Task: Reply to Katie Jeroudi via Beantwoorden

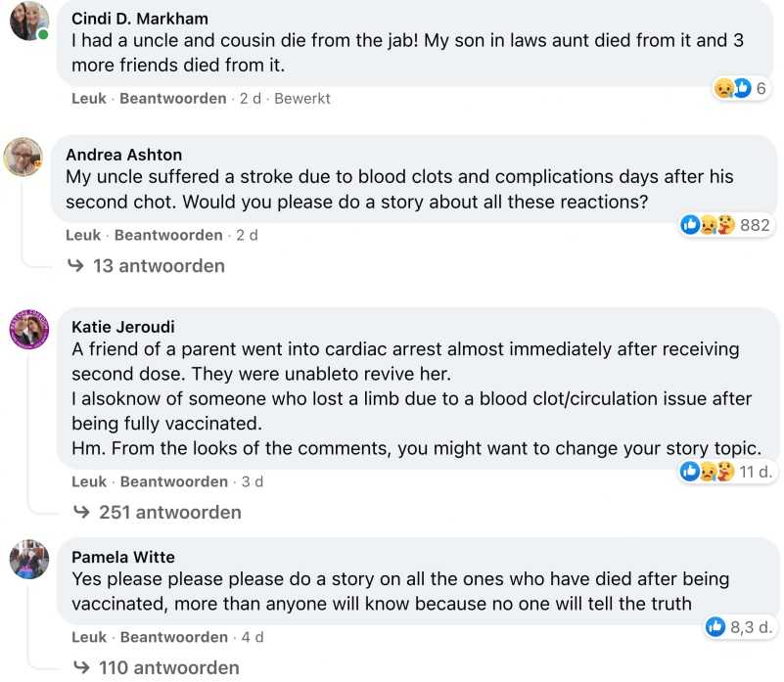Action: point(173,482)
